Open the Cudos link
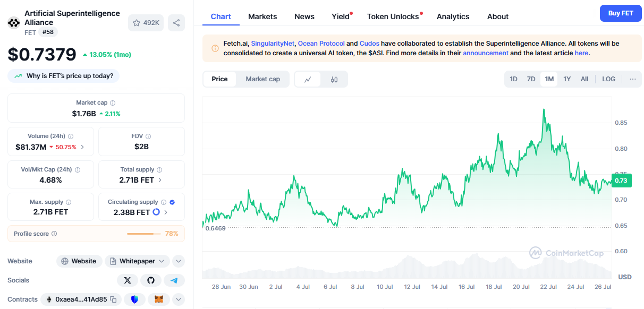This screenshot has width=644, height=309. [x=369, y=44]
